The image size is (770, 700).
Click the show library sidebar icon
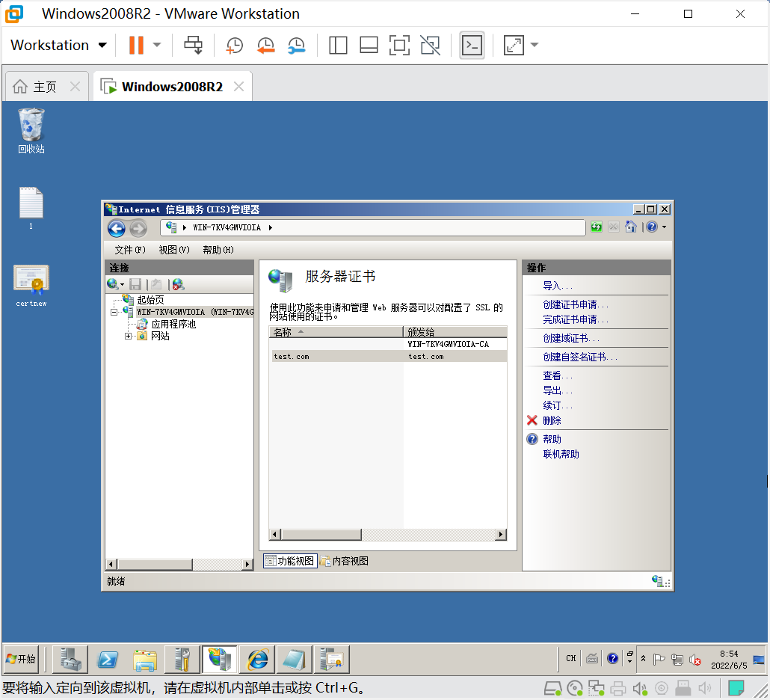(x=338, y=45)
